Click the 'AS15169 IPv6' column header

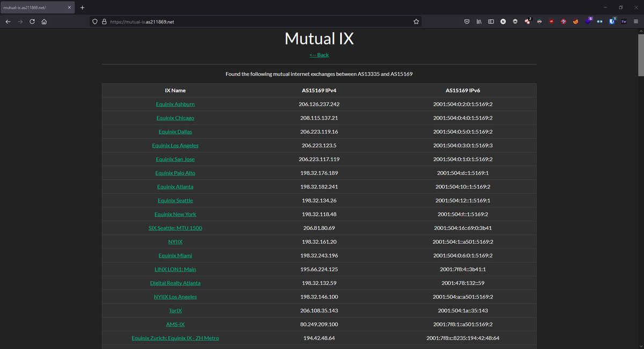(x=463, y=90)
